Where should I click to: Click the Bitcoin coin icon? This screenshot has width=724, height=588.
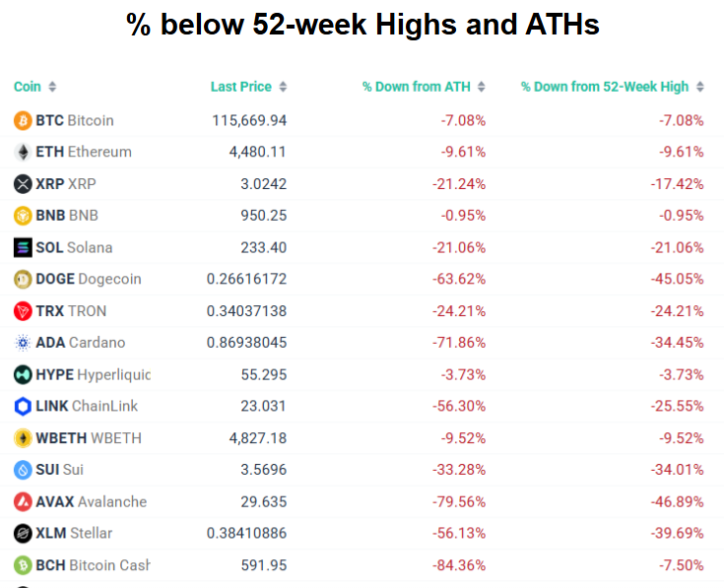click(x=23, y=120)
